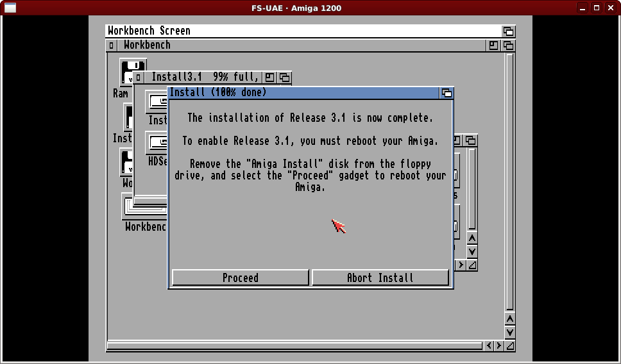Close the Workbench window with its close gadget

click(111, 45)
